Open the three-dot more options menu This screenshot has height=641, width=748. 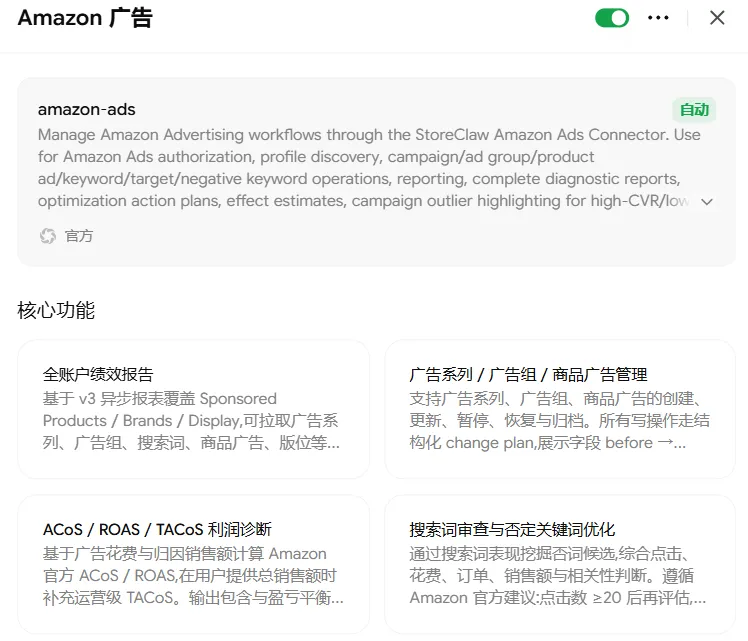pos(658,18)
